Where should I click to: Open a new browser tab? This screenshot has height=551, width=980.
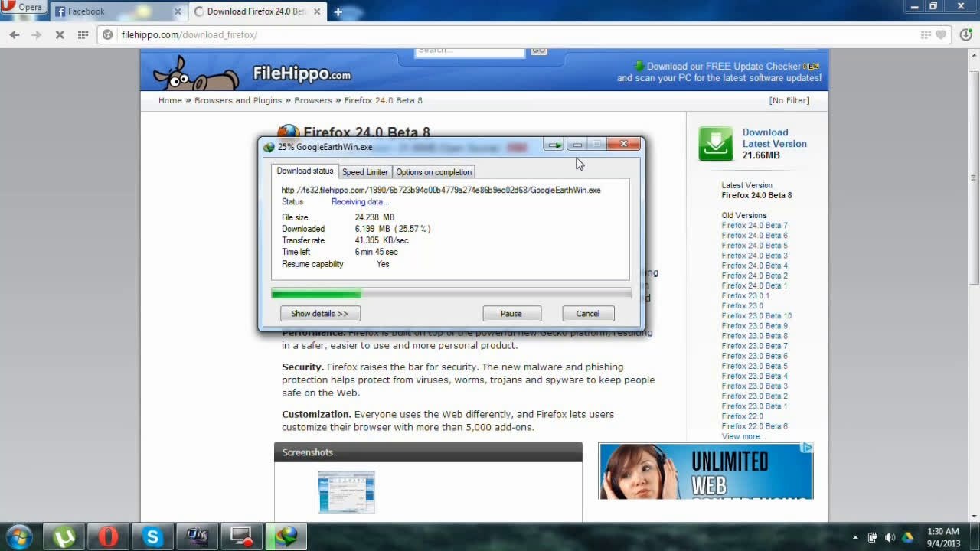(x=338, y=11)
